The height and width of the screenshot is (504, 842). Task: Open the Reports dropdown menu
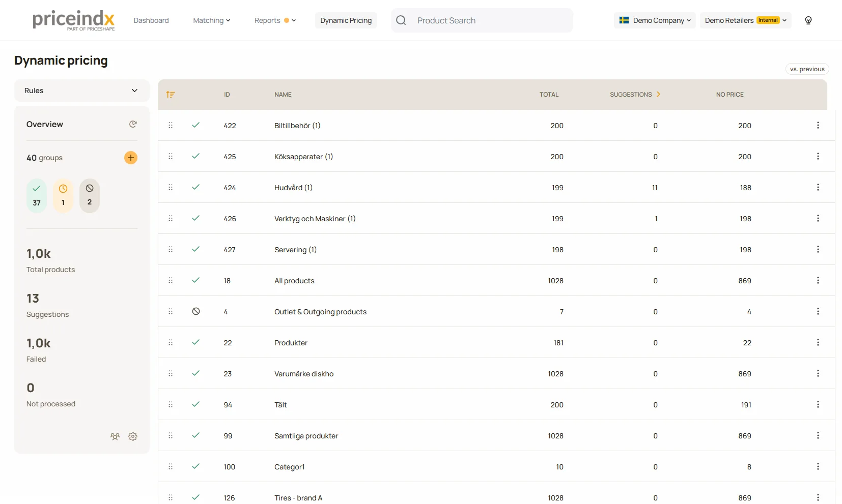[275, 20]
